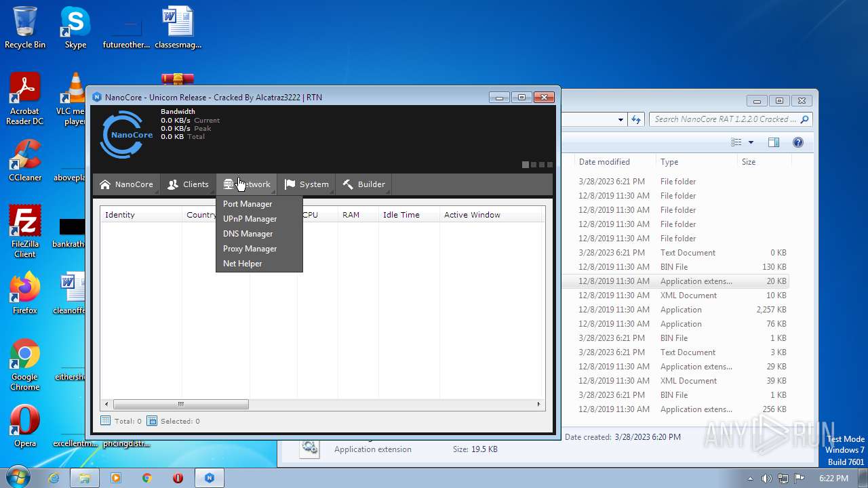
Task: Click the red Opera icon on the taskbar
Action: (x=178, y=478)
